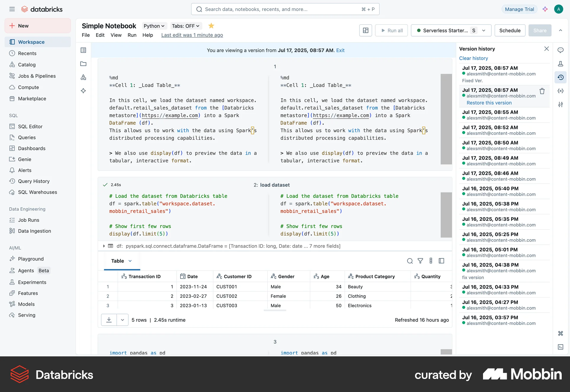
Task: Open the environment settings panel icon
Action: coord(560,105)
